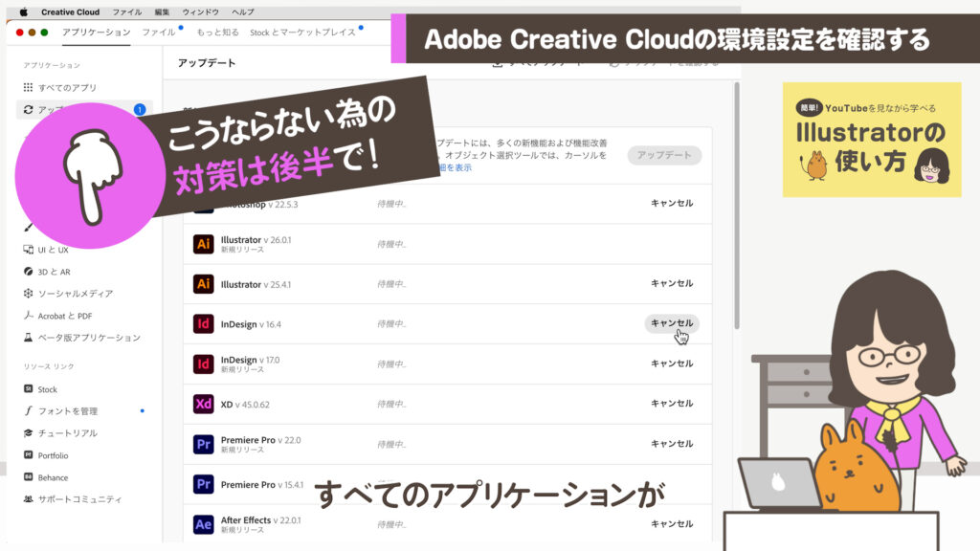Click the Premiere Pro v 22.0 app icon
This screenshot has height=551, width=980.
[203, 444]
